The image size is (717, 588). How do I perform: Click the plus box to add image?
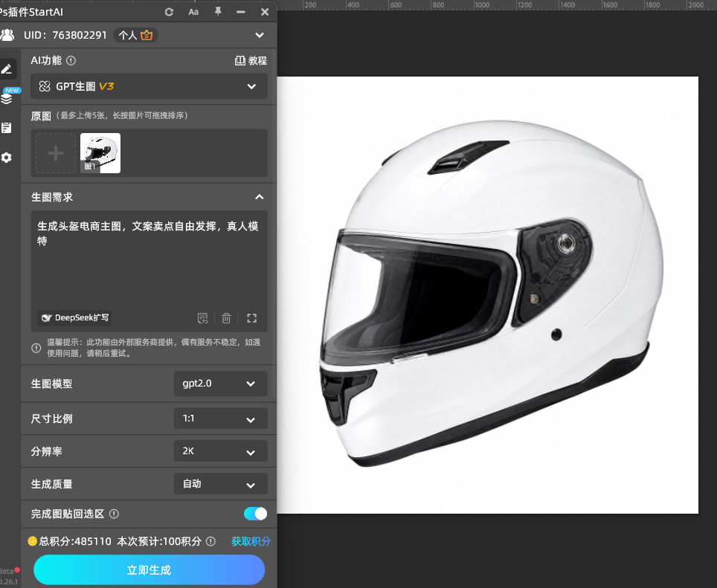pos(56,153)
